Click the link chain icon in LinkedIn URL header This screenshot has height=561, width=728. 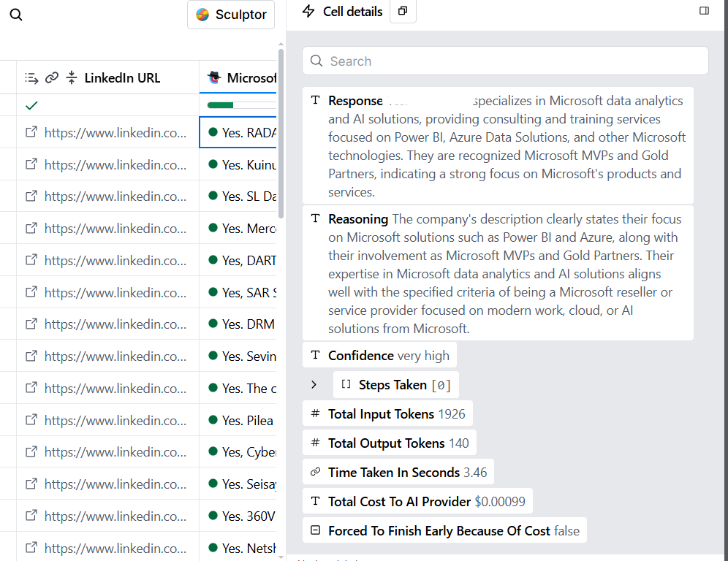click(52, 77)
